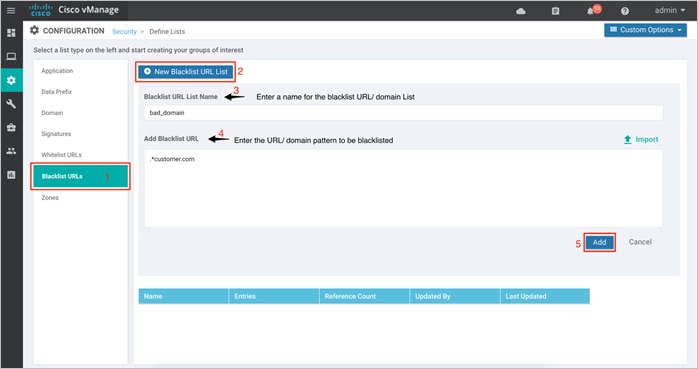Select the Blacklist URLs list type
Screen dimensions: 698x369
(81, 176)
